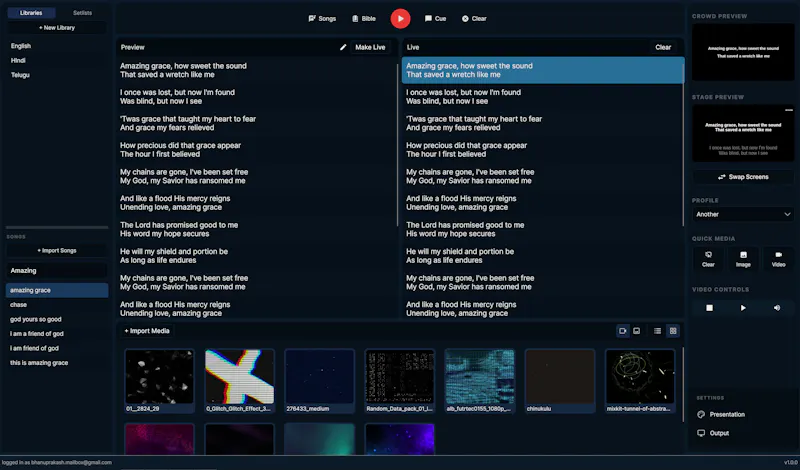Select the song i am a friend of god
Screen dimensions: 800x470
(x=57, y=334)
